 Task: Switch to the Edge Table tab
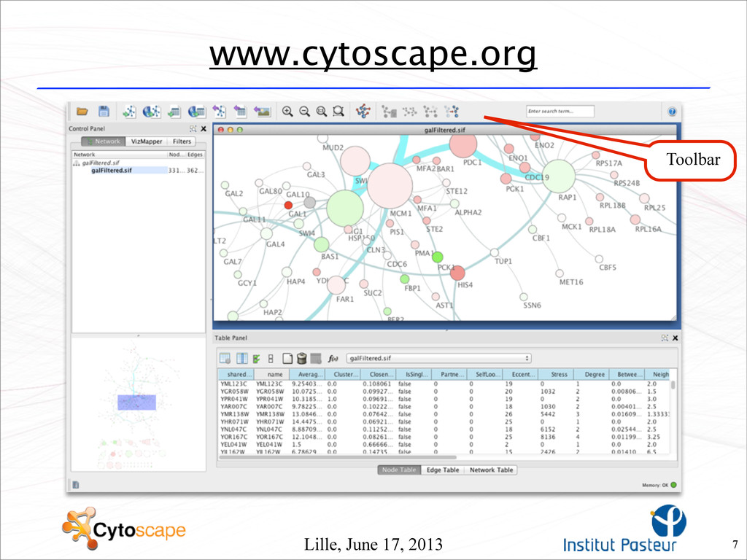point(443,470)
